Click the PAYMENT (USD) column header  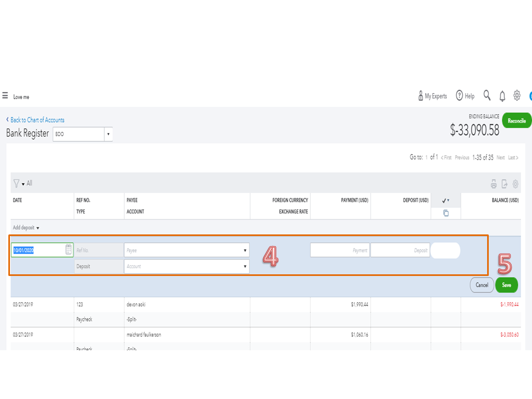355,200
